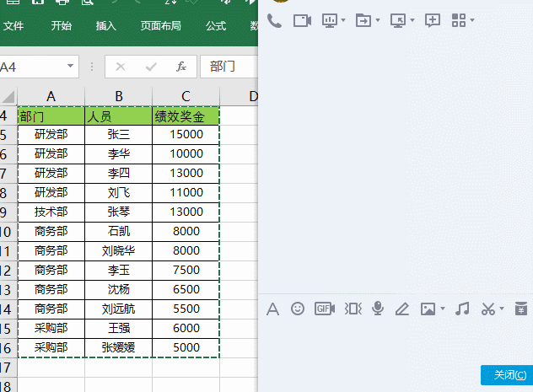Select column C header
The height and width of the screenshot is (392, 533).
point(186,96)
